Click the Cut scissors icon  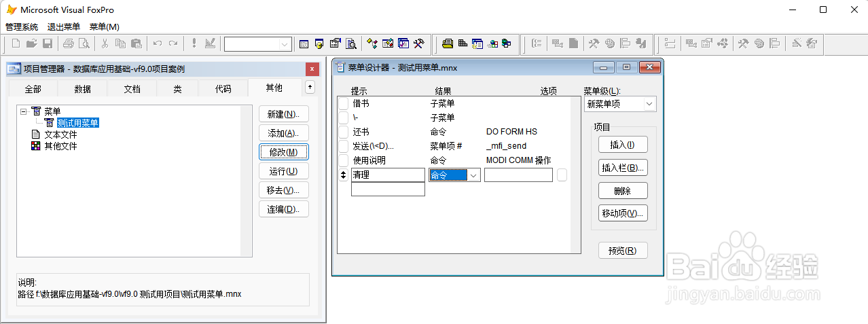tap(105, 43)
